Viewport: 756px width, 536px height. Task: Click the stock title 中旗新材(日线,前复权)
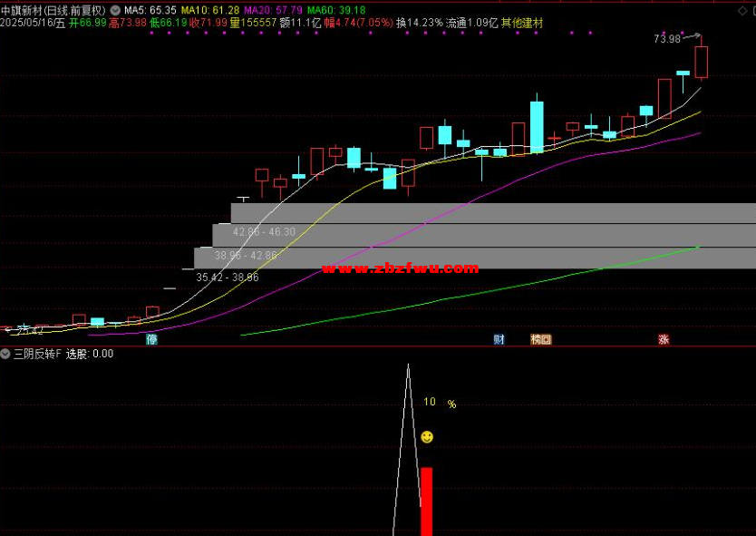click(x=53, y=10)
